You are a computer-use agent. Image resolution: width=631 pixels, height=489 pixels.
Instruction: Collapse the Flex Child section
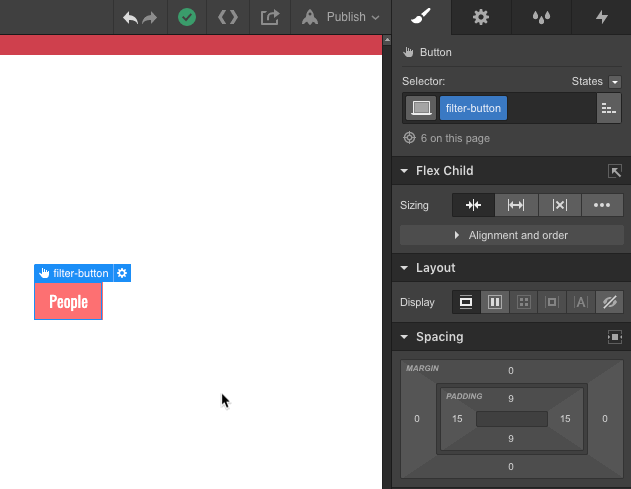click(404, 171)
